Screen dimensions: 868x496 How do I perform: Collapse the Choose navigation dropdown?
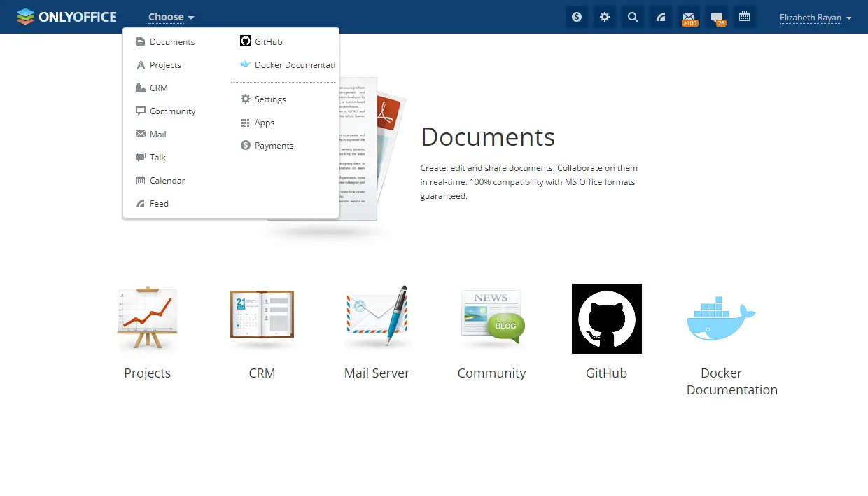(x=171, y=17)
